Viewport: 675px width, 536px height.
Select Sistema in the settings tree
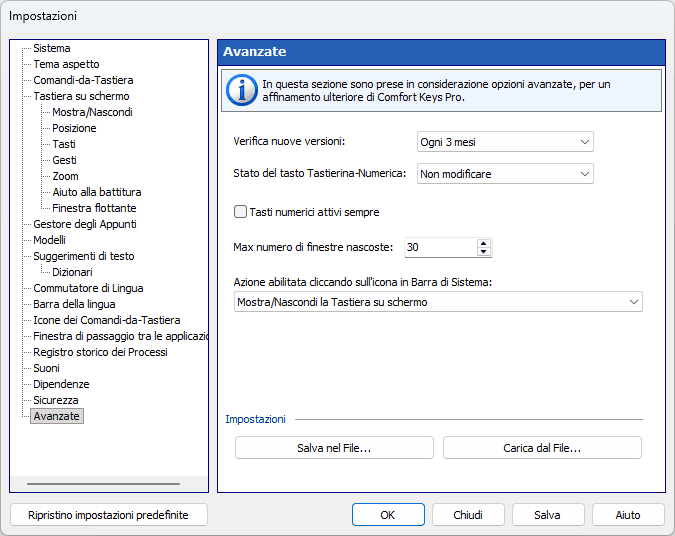coord(52,48)
